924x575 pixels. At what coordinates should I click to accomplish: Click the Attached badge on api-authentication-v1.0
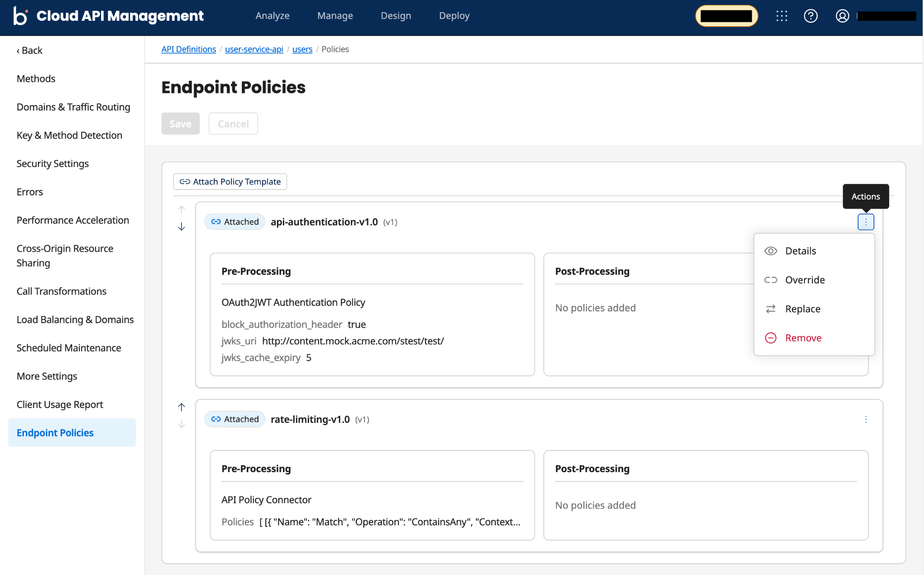[x=235, y=222]
